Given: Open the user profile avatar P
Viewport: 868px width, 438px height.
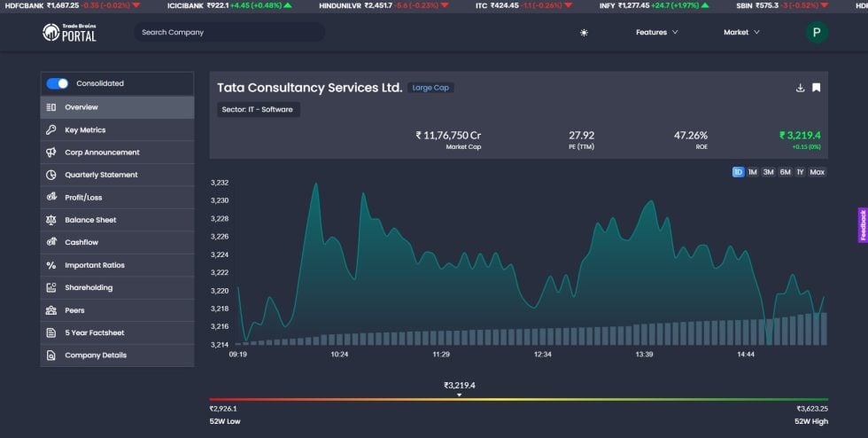Looking at the screenshot, I should tap(817, 32).
